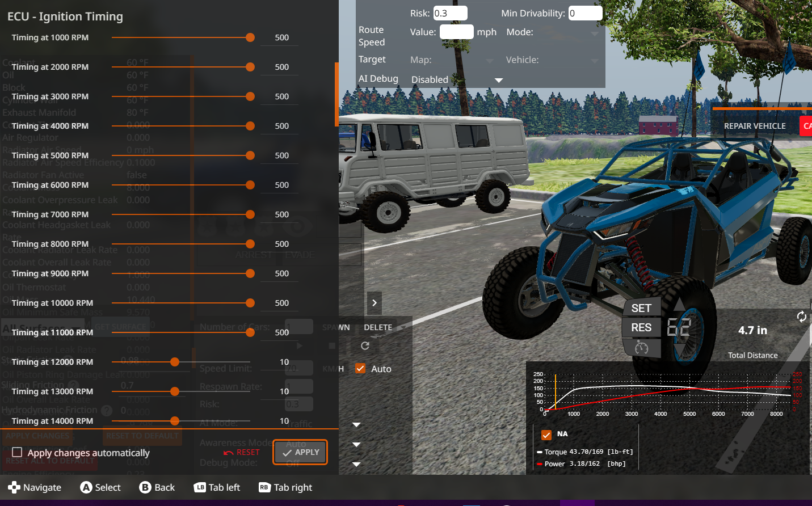Enable Apply changes automatically checkbox
812x506 pixels.
[x=17, y=452]
